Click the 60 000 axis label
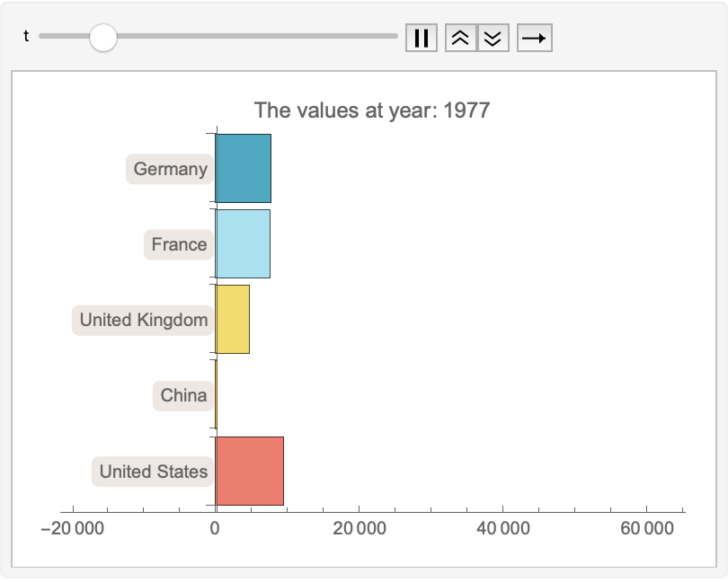This screenshot has height=582, width=728. click(645, 527)
